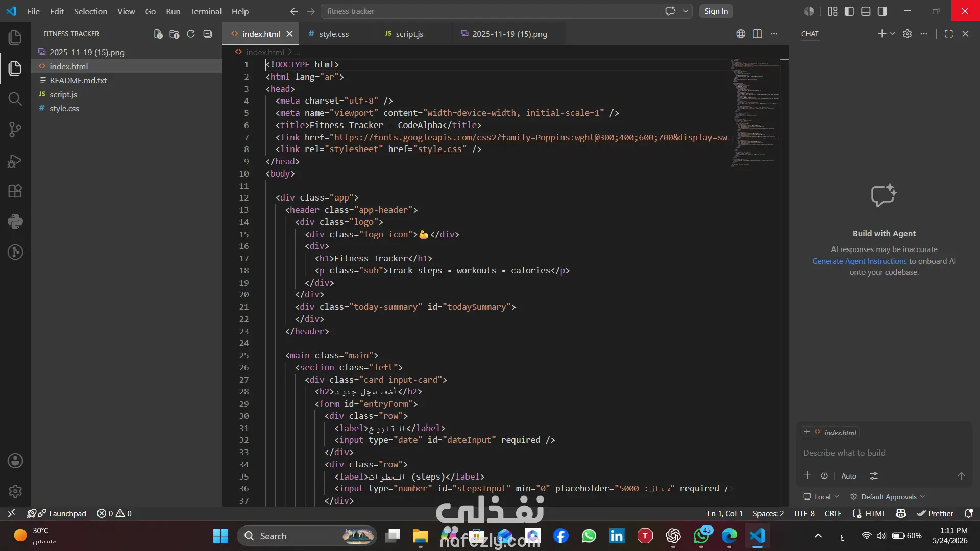Viewport: 980px width, 551px height.
Task: Close the Chat panel
Action: tap(965, 34)
